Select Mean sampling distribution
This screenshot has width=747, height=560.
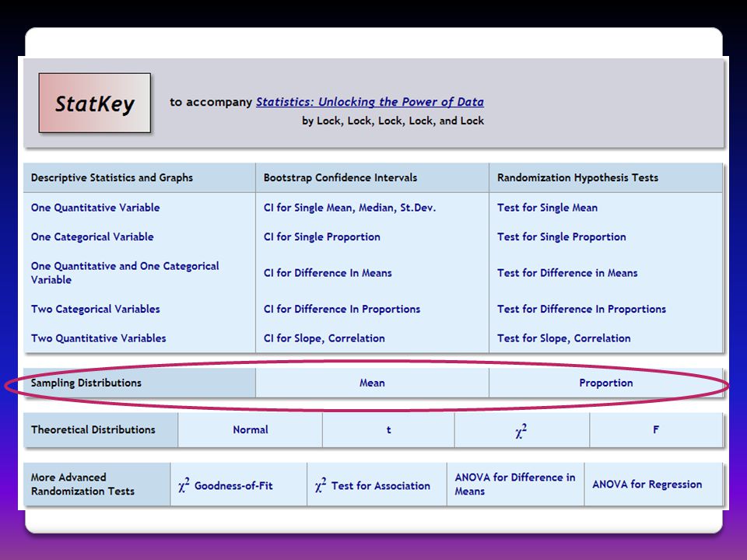[x=372, y=383]
